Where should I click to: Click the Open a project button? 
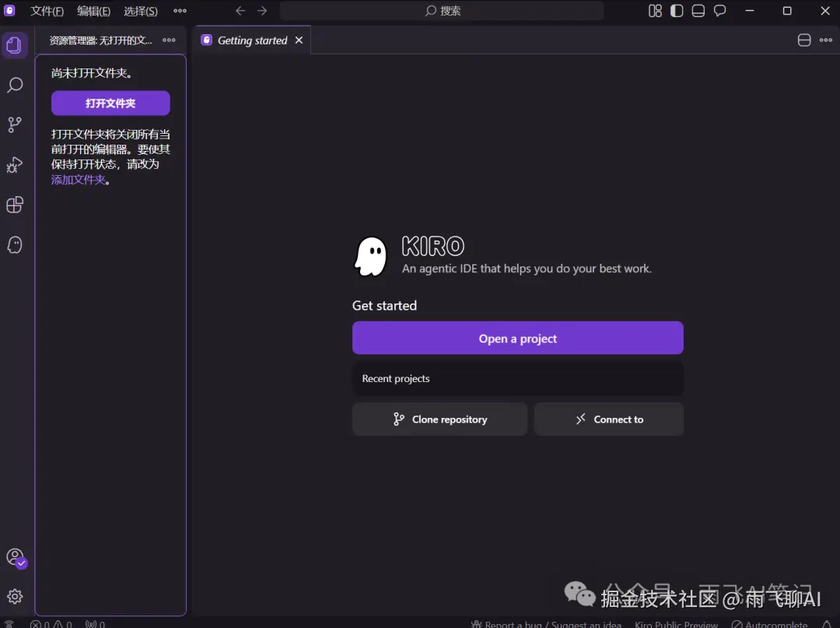click(517, 338)
